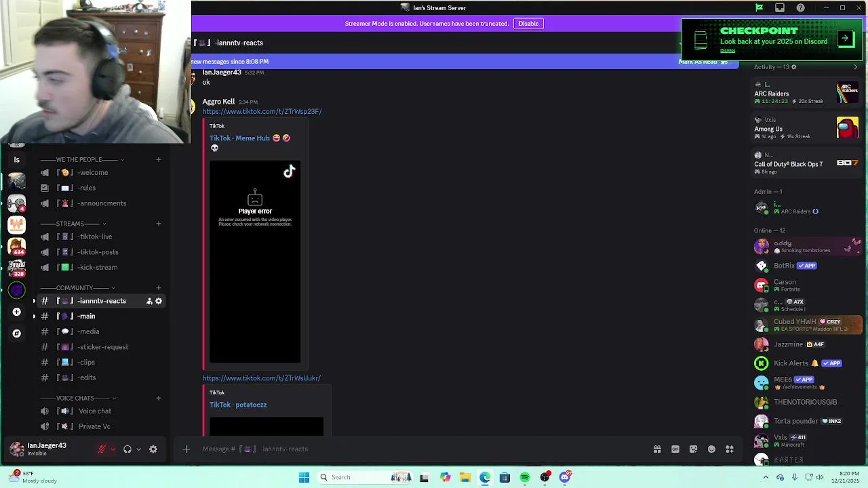Open Spotify from the taskbar
The image size is (868, 488).
tap(525, 477)
